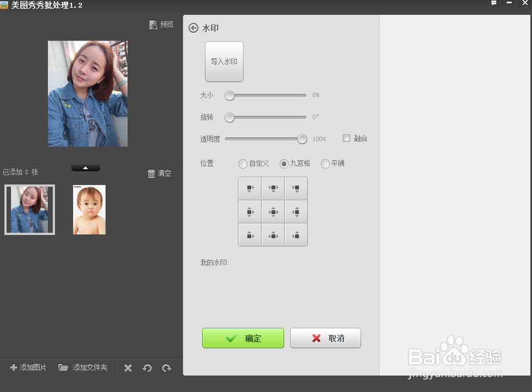Select the top-center nine-grid position icon
Viewport: 532px width, 392px height.
click(x=273, y=188)
